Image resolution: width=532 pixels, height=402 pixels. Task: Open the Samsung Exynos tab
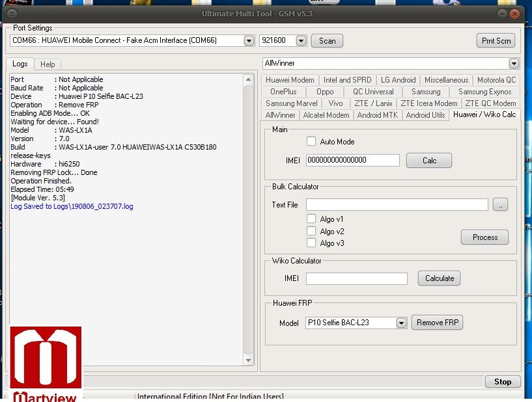click(484, 92)
